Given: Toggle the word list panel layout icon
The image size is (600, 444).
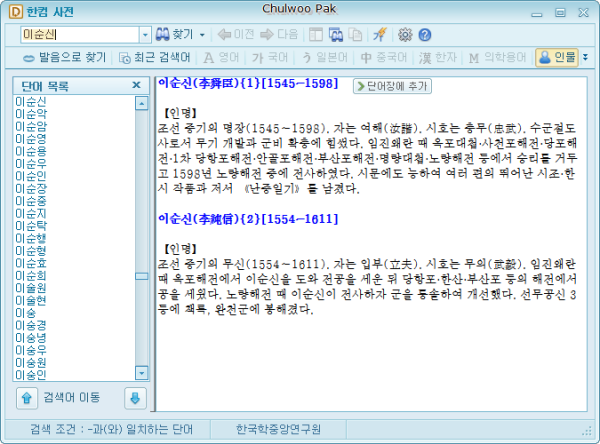Looking at the screenshot, I should [316, 35].
